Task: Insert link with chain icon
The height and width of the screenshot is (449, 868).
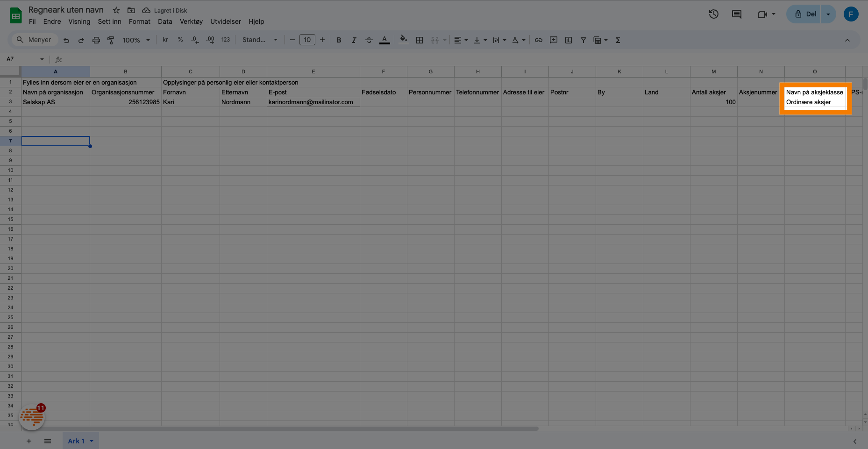Action: click(x=539, y=40)
